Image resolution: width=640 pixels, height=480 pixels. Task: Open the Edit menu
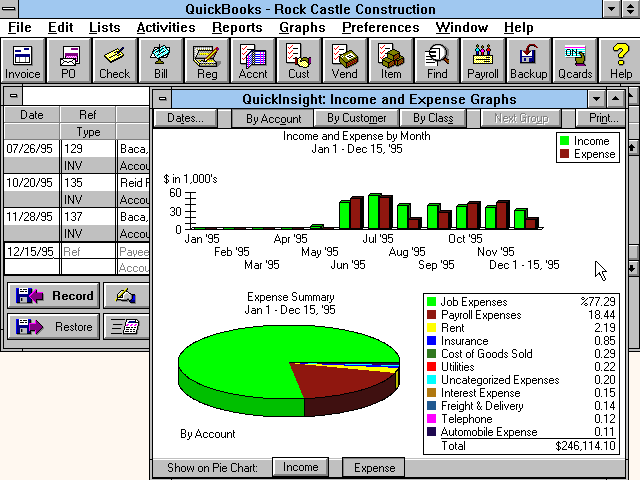[x=60, y=27]
